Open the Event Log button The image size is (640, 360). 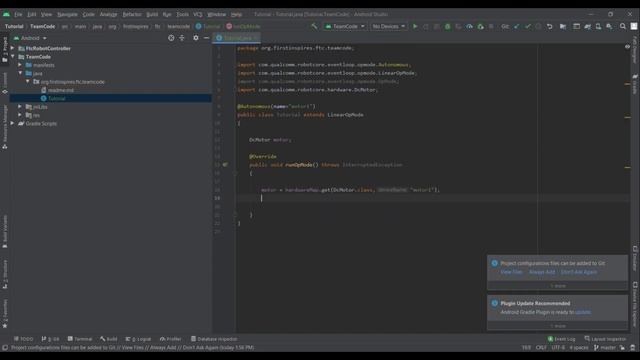[561, 339]
